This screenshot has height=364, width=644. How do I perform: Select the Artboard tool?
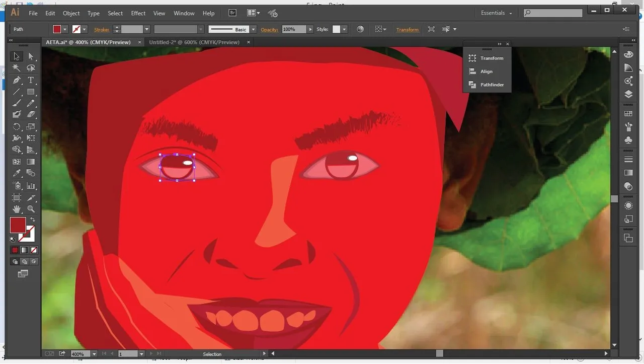(x=17, y=198)
